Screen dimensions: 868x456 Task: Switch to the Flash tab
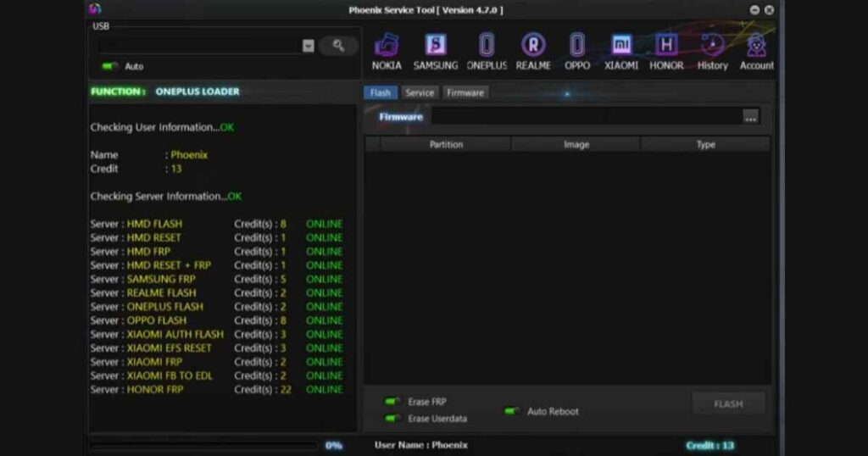tap(381, 92)
